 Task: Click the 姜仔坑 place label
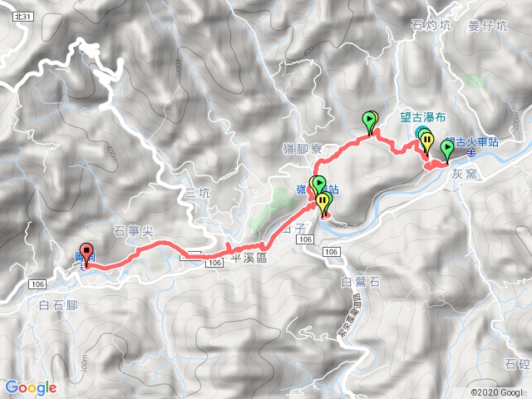pos(488,26)
